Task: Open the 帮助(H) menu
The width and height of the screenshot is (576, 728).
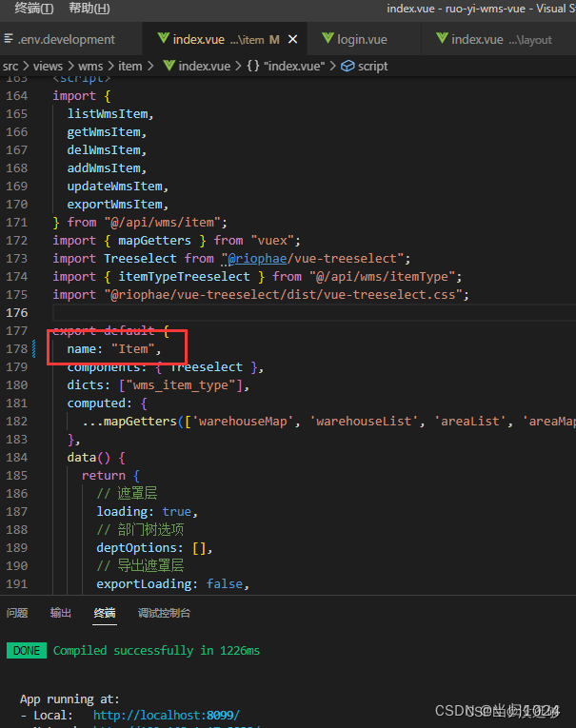Action: click(x=89, y=8)
